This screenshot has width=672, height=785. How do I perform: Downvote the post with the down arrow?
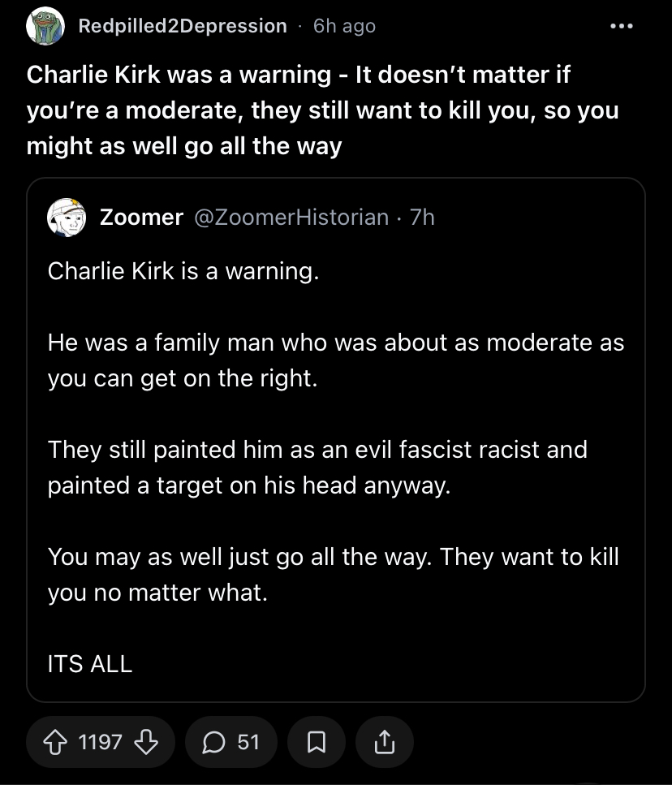[x=146, y=742]
